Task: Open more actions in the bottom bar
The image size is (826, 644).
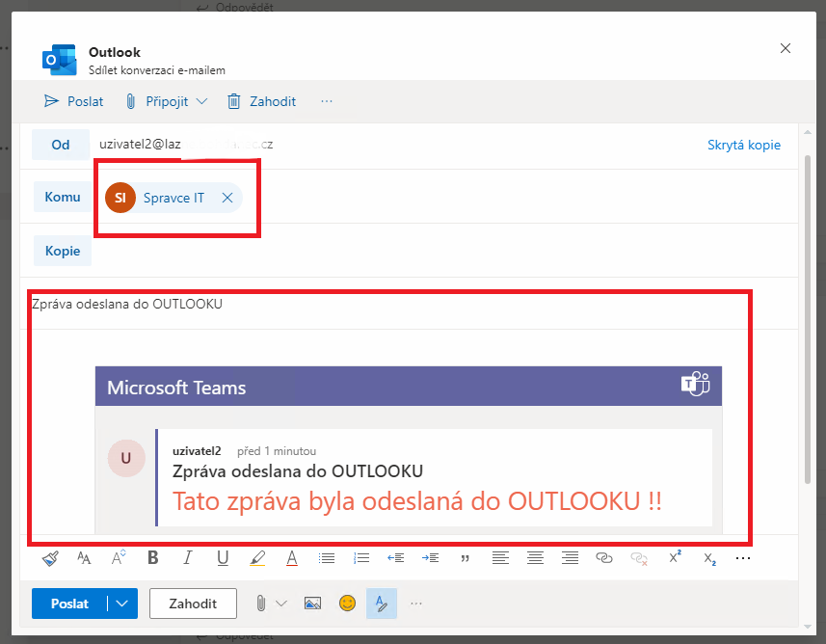Action: tap(416, 604)
